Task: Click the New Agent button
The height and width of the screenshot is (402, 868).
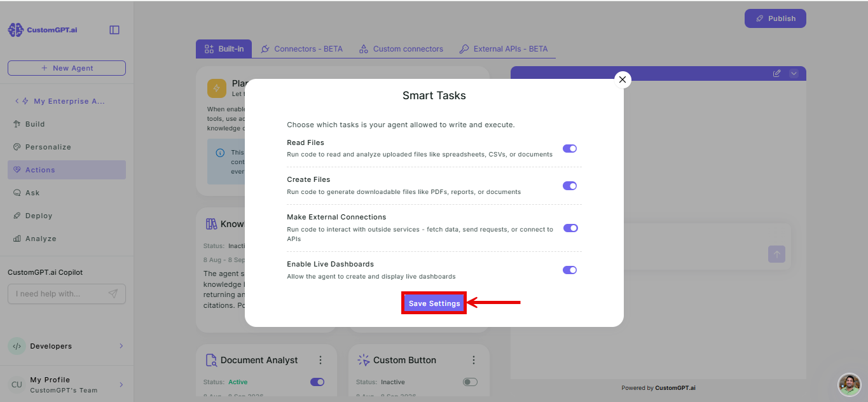Action: 67,68
